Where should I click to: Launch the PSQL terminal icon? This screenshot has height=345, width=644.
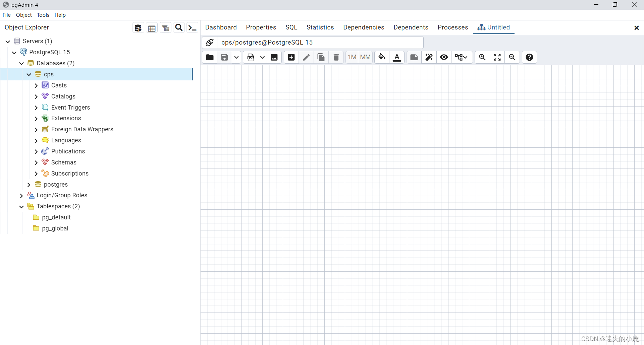(192, 28)
